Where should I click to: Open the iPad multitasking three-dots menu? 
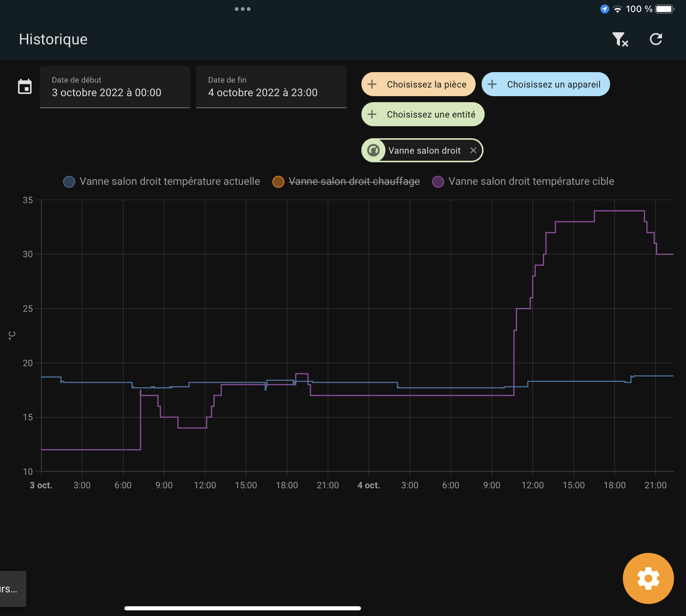pyautogui.click(x=243, y=9)
